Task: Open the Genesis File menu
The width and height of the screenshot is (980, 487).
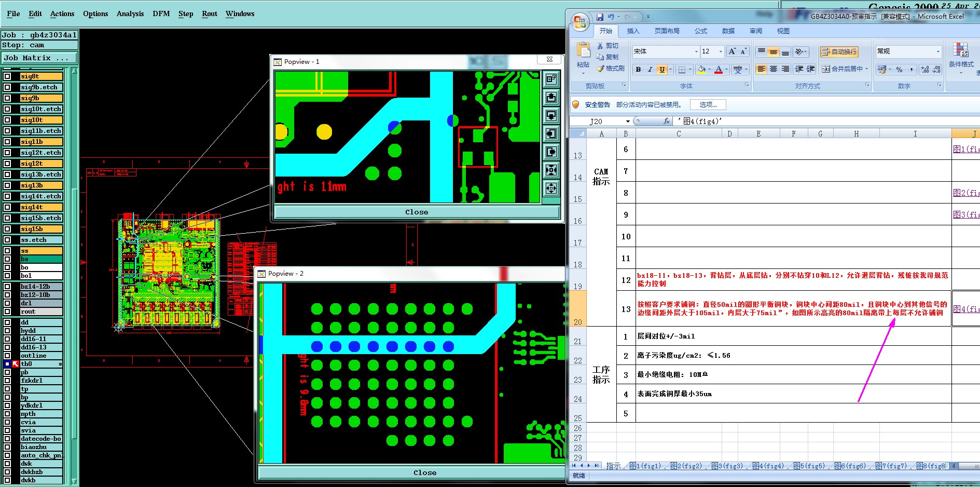Action: coord(13,13)
